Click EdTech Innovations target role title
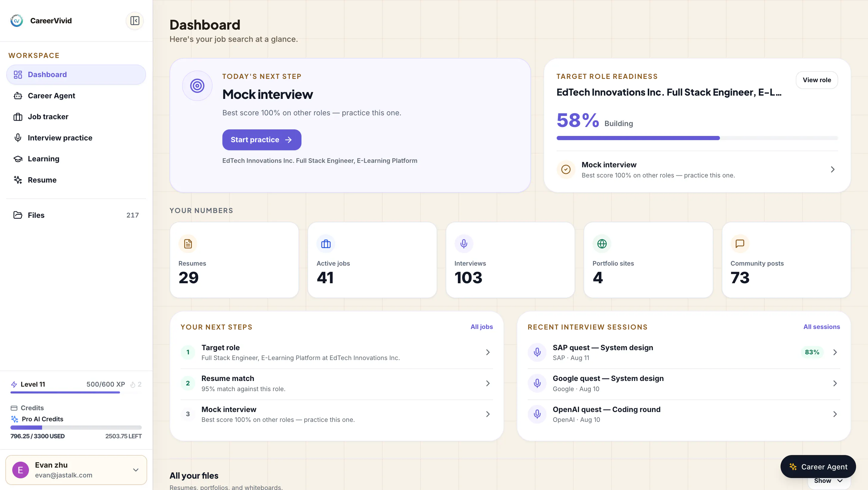 [x=669, y=92]
